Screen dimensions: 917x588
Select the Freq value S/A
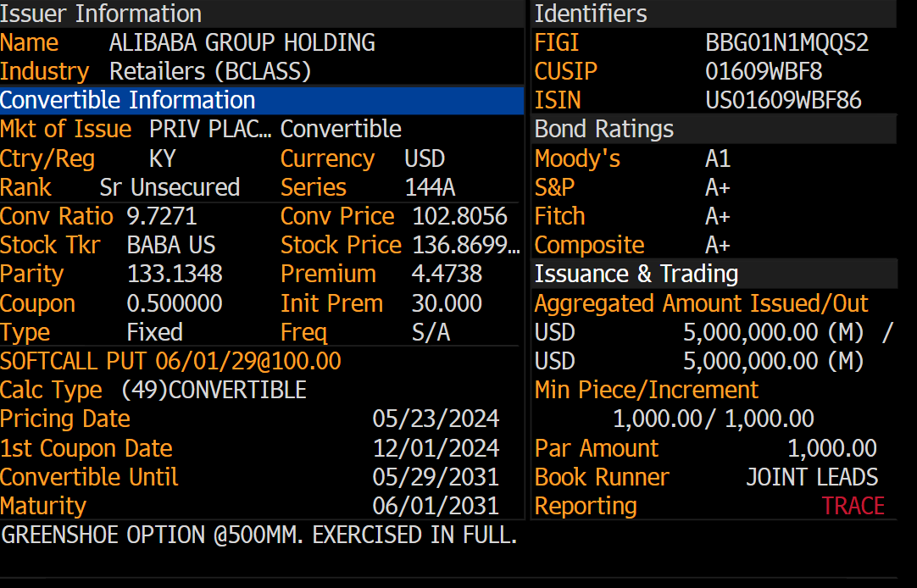pyautogui.click(x=431, y=332)
